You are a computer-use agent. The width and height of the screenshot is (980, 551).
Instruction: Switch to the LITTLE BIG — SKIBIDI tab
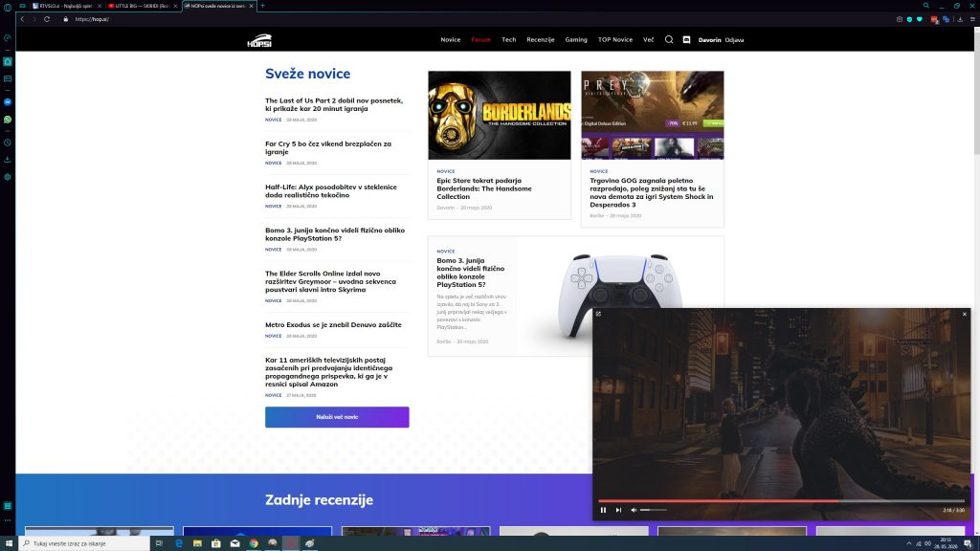coord(143,6)
